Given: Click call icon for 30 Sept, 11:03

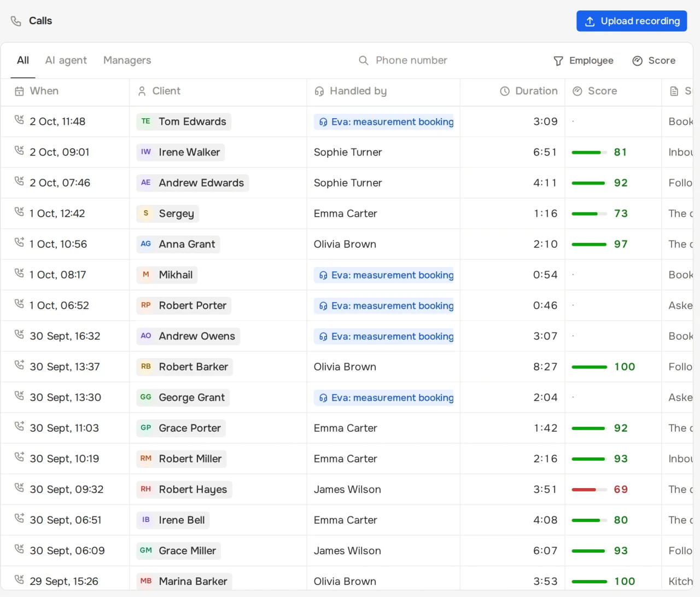Looking at the screenshot, I should 19,426.
